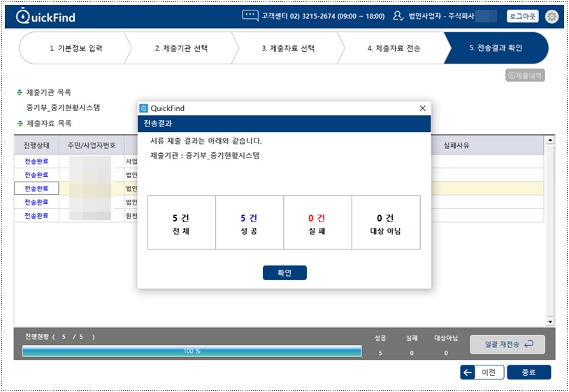Click the 진행상태 column header
Screen dimensions: 569x392
[36, 145]
